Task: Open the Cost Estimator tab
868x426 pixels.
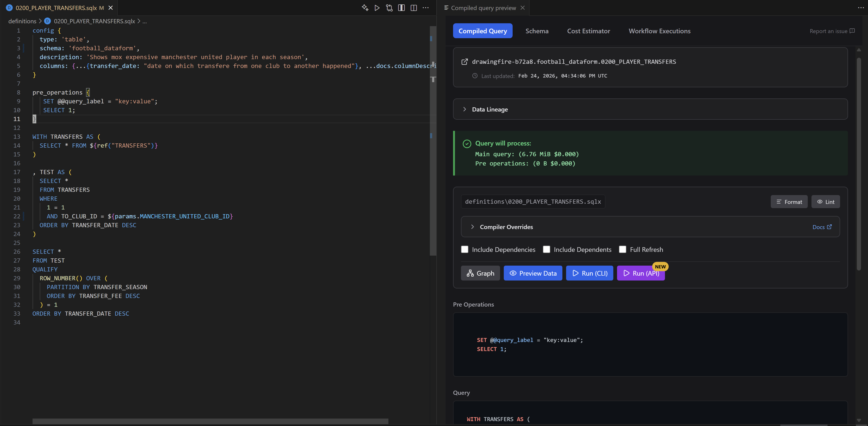Action: click(588, 31)
